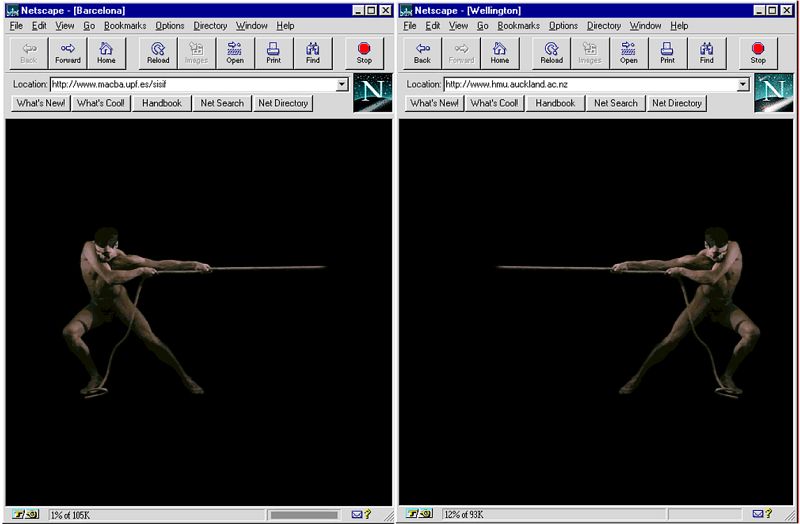Image resolution: width=800 pixels, height=524 pixels.
Task: Click What's Cool! button in Wellington window
Action: [x=495, y=103]
